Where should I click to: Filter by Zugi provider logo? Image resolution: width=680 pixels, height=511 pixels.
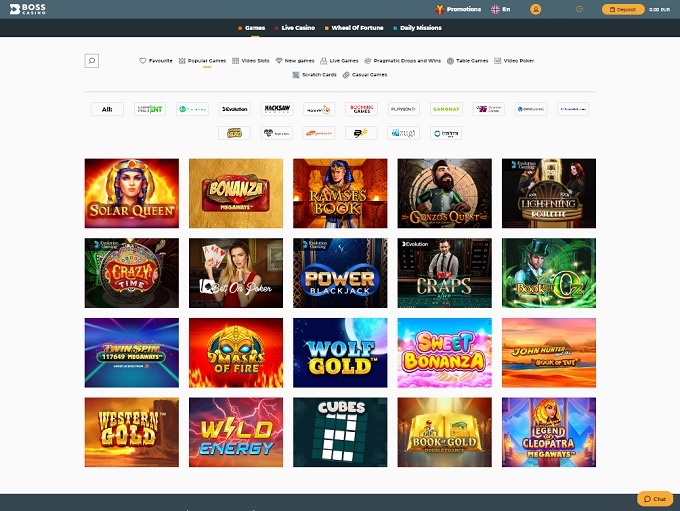pyautogui.click(x=403, y=133)
